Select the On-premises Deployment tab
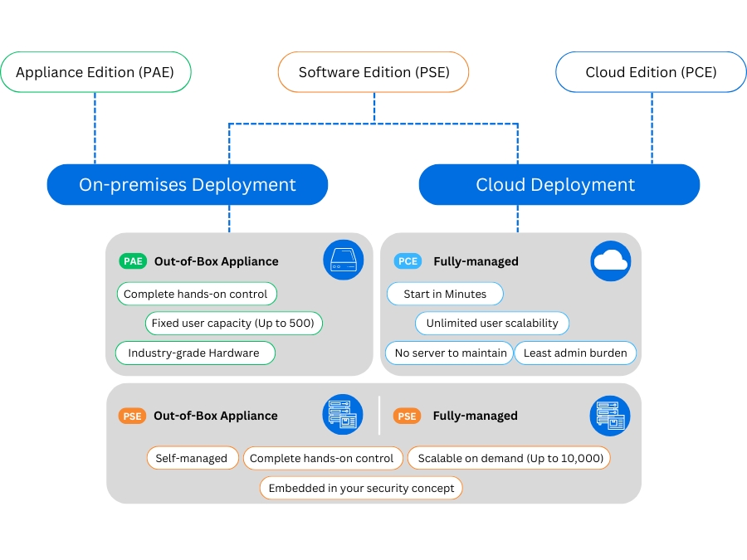The height and width of the screenshot is (560, 747). (187, 184)
